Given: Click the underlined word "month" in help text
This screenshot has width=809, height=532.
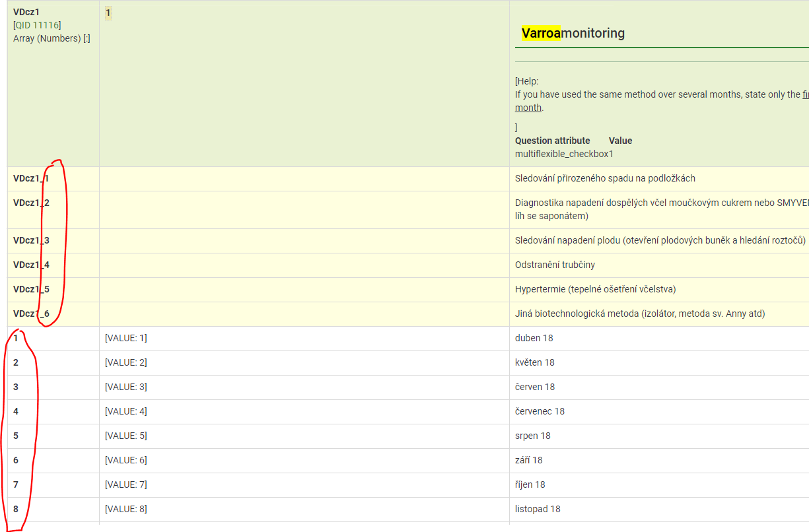Looking at the screenshot, I should point(528,108).
